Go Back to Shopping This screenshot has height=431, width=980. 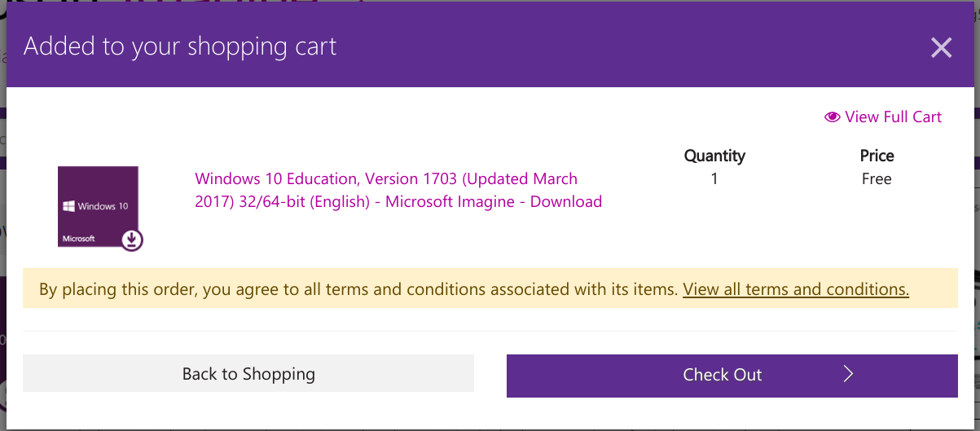point(248,375)
